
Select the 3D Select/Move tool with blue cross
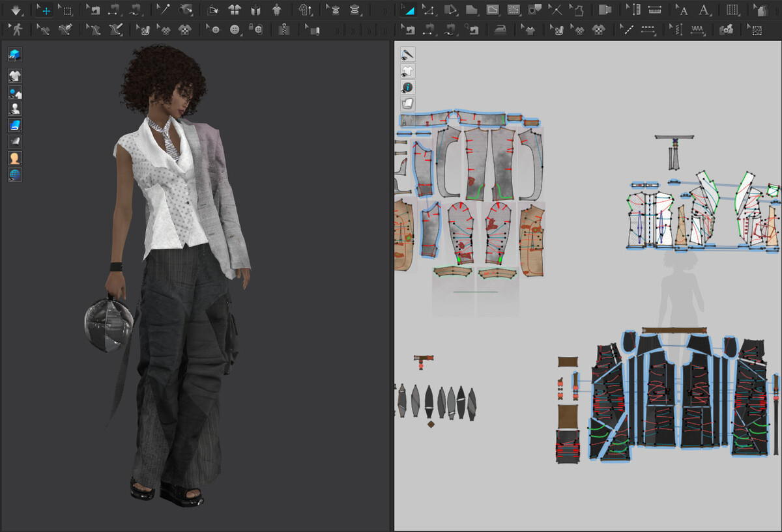(44, 10)
